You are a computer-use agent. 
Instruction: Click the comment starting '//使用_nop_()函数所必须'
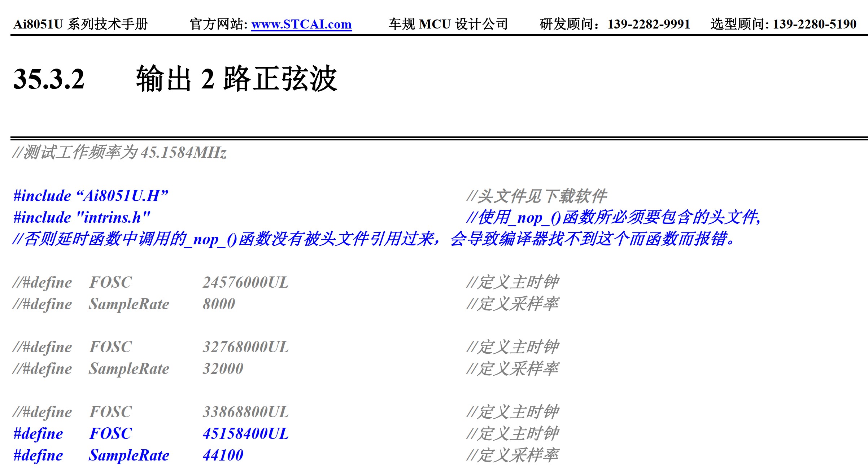pyautogui.click(x=614, y=217)
